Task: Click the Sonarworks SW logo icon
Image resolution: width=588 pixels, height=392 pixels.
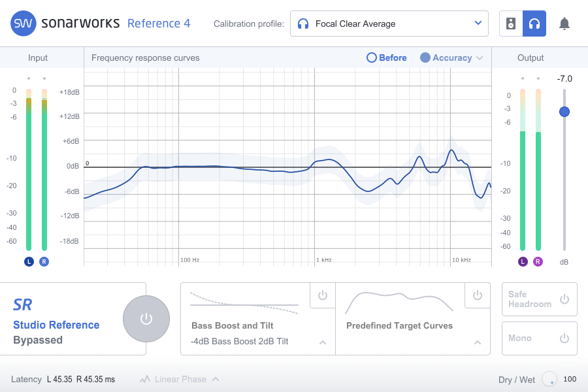Action: (x=24, y=24)
